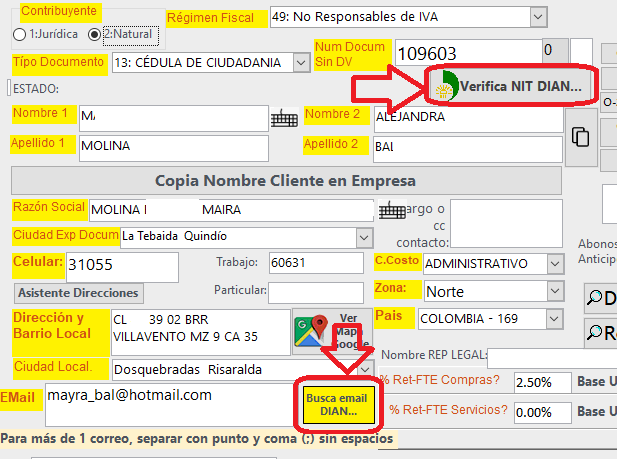
Task: Click the Num Docum Sin DV field
Action: 465,54
